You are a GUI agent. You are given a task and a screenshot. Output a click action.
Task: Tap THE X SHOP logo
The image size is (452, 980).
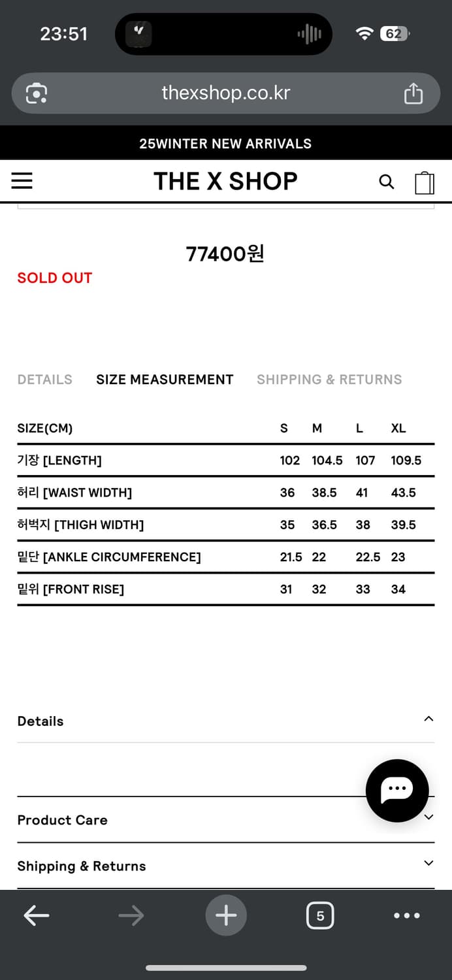225,181
